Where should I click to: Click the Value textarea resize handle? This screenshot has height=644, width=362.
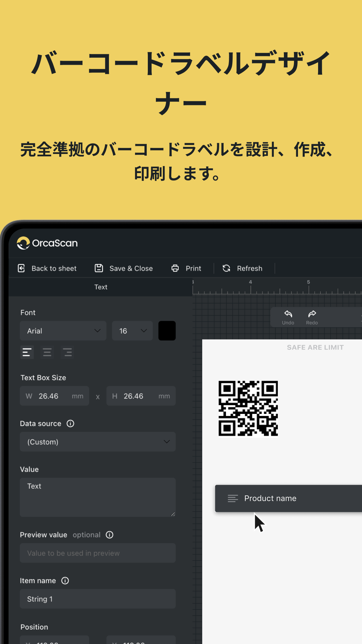173,514
